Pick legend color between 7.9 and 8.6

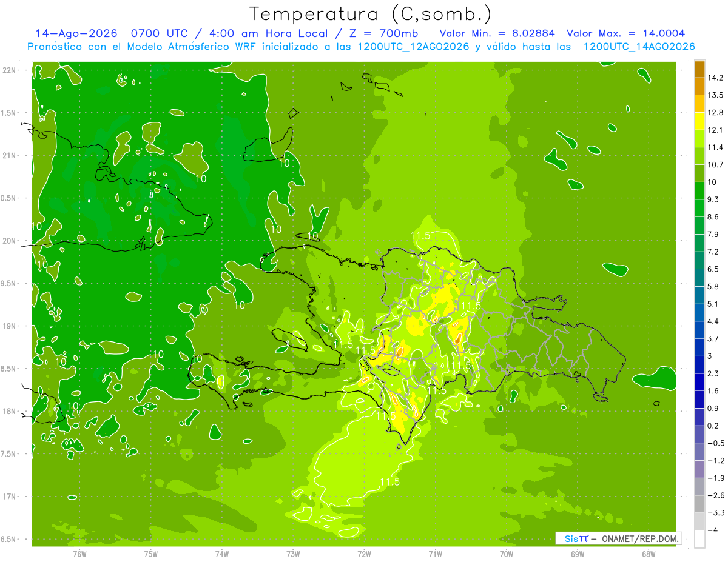[699, 226]
